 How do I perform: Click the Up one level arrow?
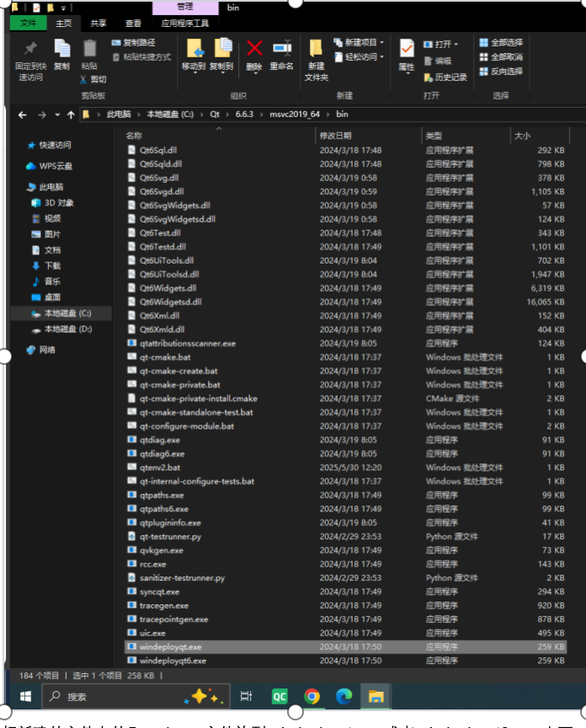coord(71,115)
